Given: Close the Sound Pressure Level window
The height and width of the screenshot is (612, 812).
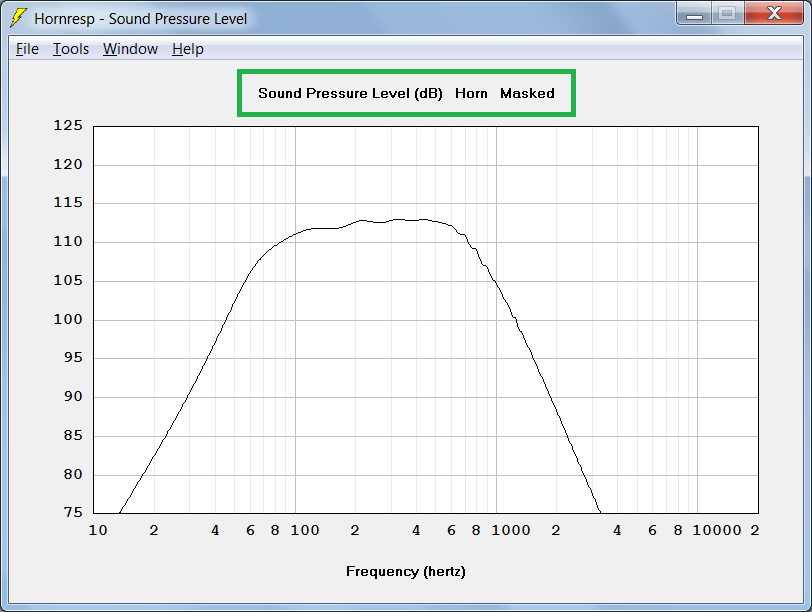Looking at the screenshot, I should click(x=774, y=13).
